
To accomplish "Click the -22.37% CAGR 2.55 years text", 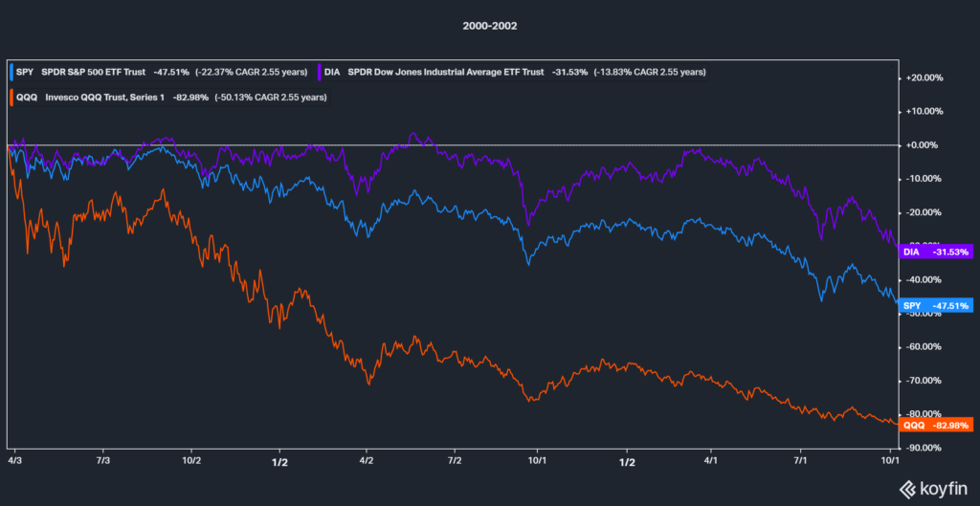I will pyautogui.click(x=252, y=72).
